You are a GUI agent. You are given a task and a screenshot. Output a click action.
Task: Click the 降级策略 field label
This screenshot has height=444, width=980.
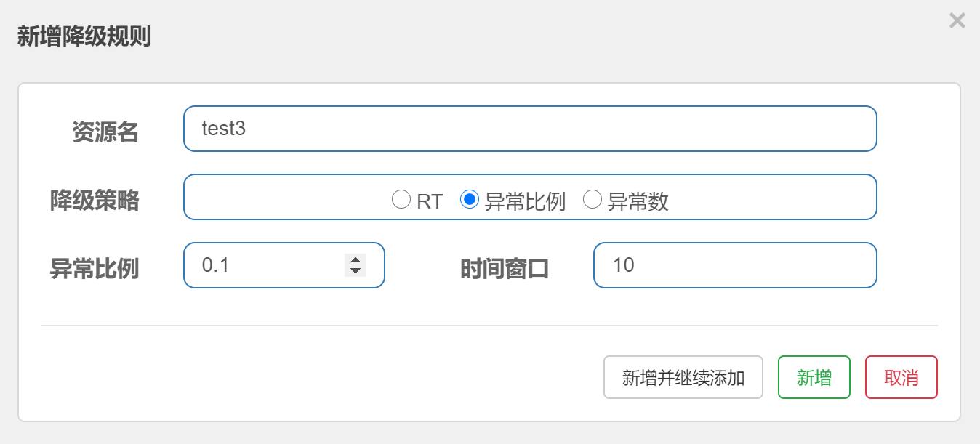[94, 201]
